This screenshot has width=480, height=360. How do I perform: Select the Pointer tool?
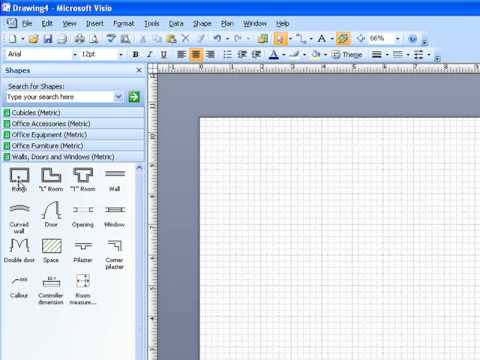point(280,39)
